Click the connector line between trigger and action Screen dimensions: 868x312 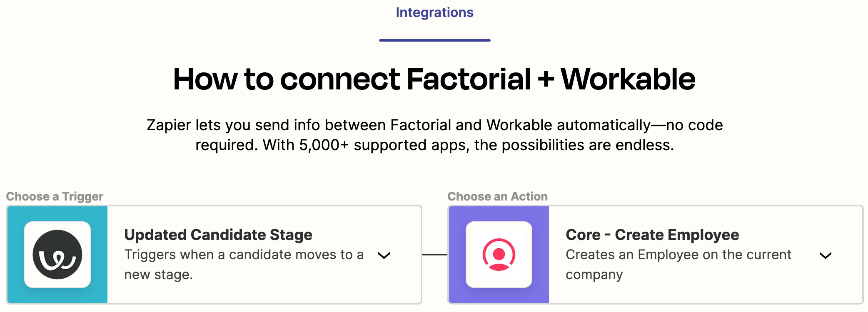pyautogui.click(x=435, y=255)
